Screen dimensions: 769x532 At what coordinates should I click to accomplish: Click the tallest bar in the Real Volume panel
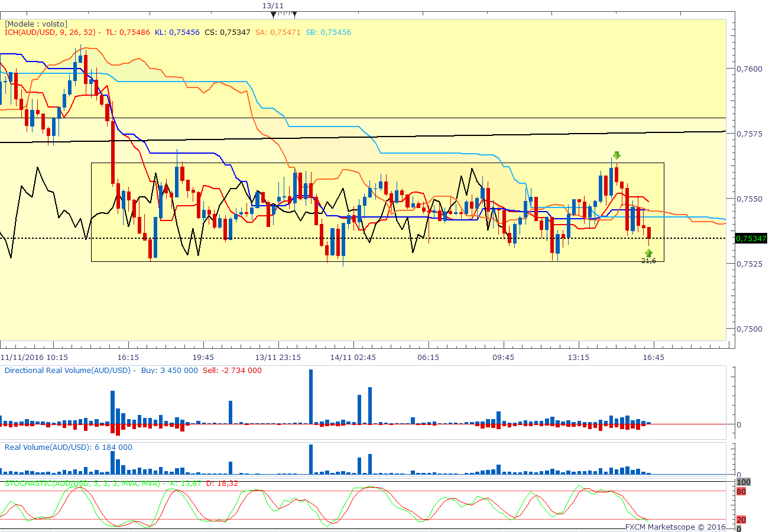tap(311, 459)
